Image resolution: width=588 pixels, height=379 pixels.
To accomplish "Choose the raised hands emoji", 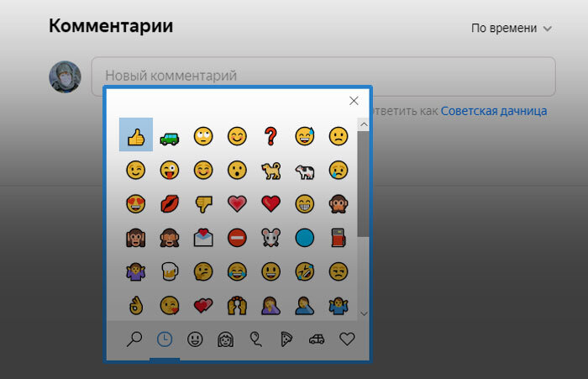I will [237, 305].
